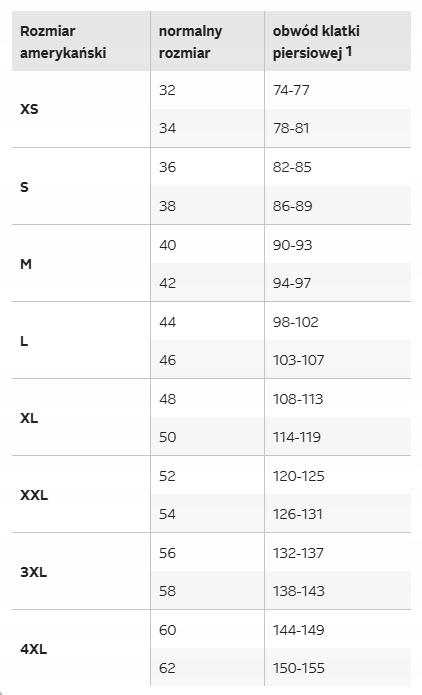Click the 4XL size label
422x695 pixels.
34,649
